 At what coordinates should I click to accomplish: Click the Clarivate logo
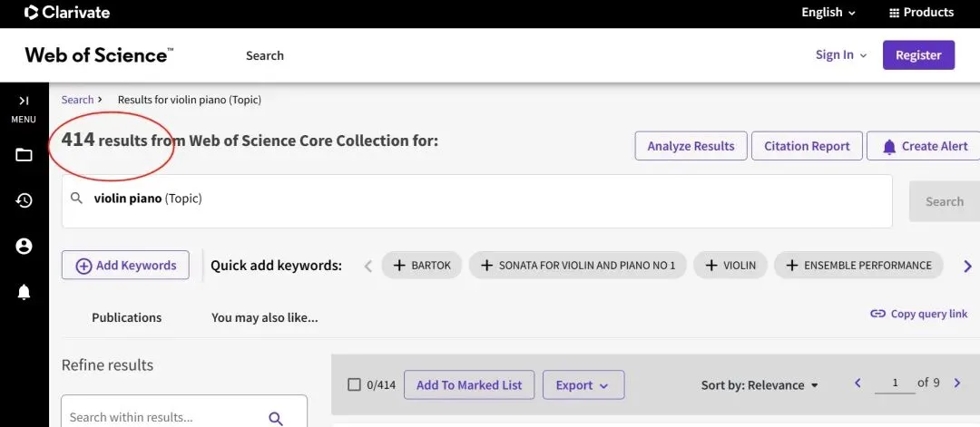67,13
